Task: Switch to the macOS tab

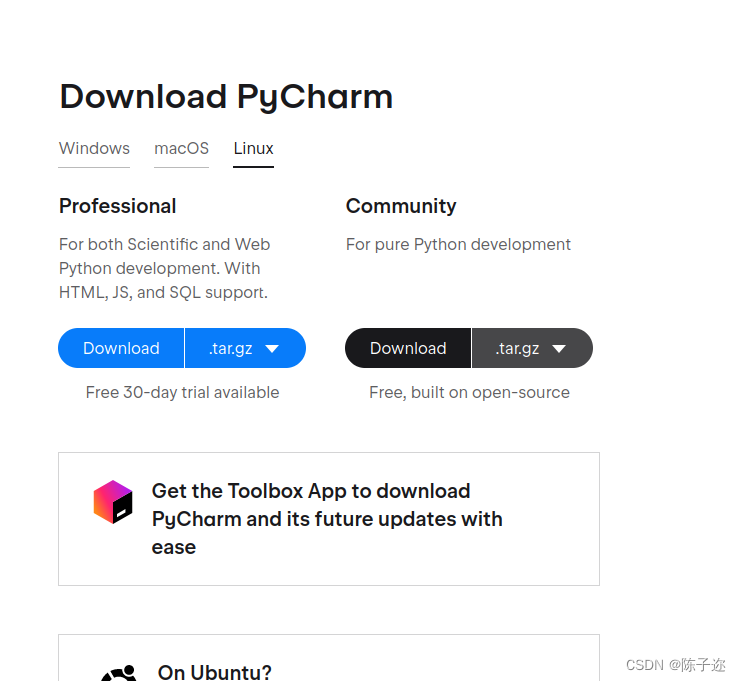Action: point(181,148)
